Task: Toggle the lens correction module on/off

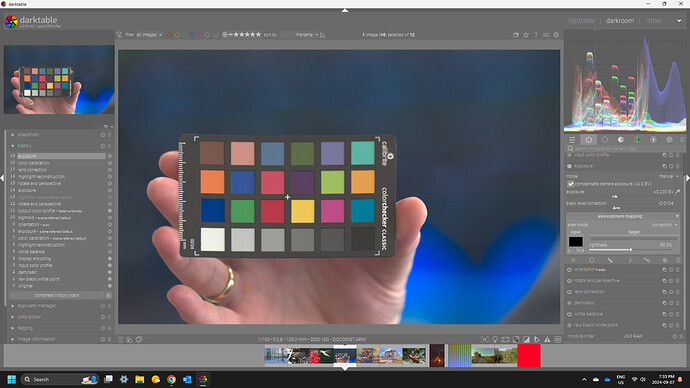Action: (569, 292)
